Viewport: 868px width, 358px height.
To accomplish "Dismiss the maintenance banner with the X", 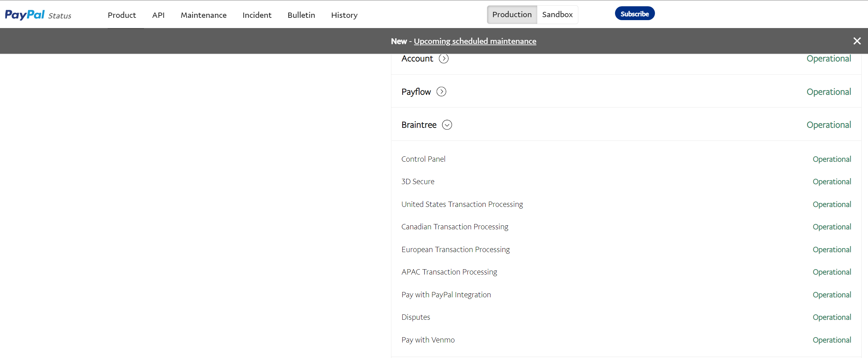I will (857, 41).
